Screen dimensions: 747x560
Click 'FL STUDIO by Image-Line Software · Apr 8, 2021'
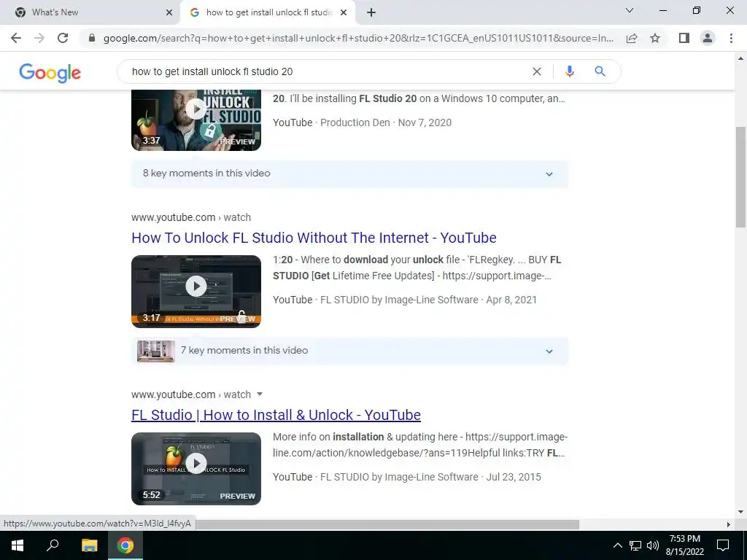click(x=428, y=300)
